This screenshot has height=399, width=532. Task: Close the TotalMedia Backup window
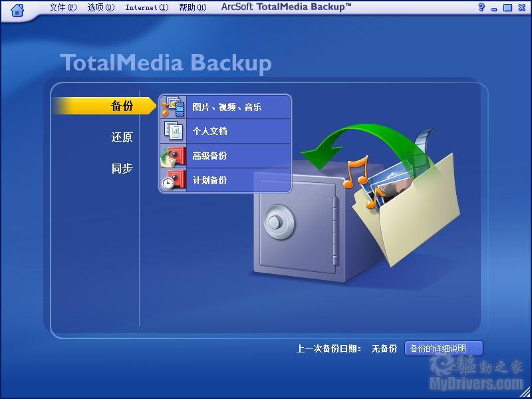(522, 7)
